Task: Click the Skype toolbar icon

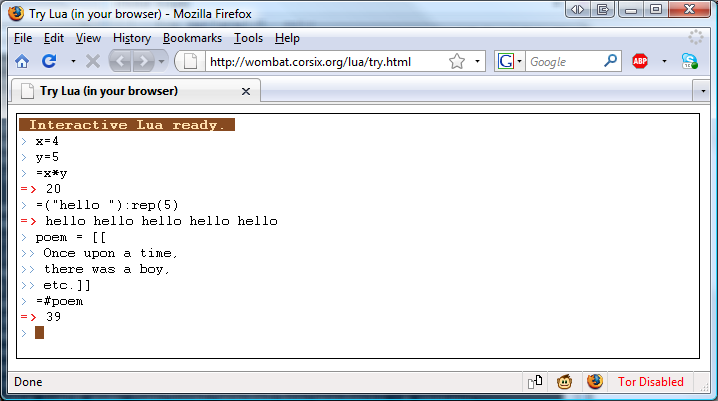Action: click(689, 61)
